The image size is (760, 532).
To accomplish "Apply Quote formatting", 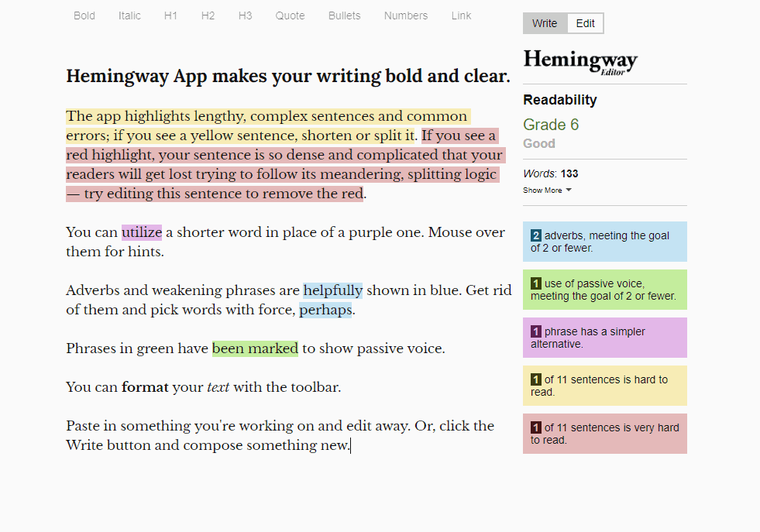I will pyautogui.click(x=290, y=15).
